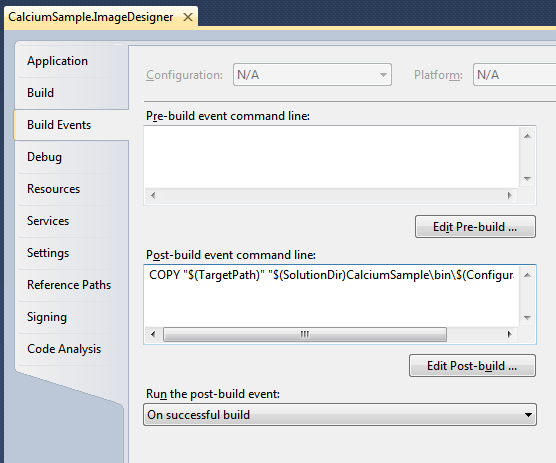The height and width of the screenshot is (463, 556).
Task: Expand the Run the post-build event dropdown
Action: 340,414
